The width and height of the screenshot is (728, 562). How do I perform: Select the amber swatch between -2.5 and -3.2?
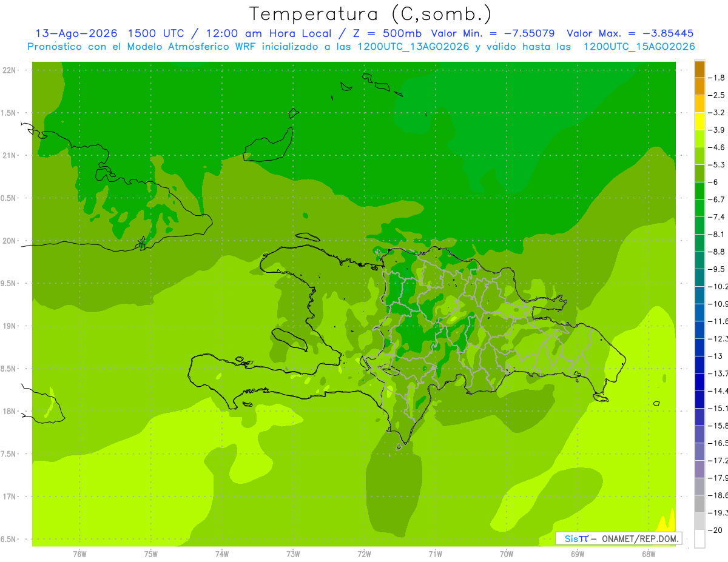699,104
